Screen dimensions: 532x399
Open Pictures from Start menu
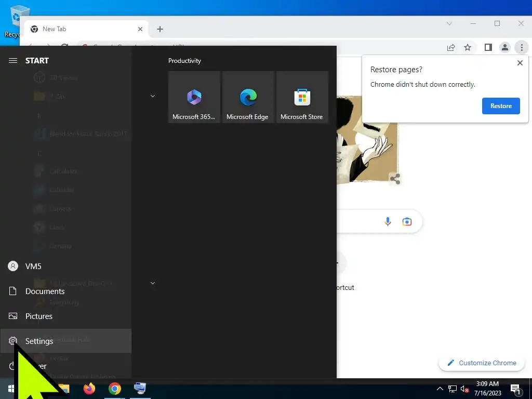pyautogui.click(x=65, y=316)
